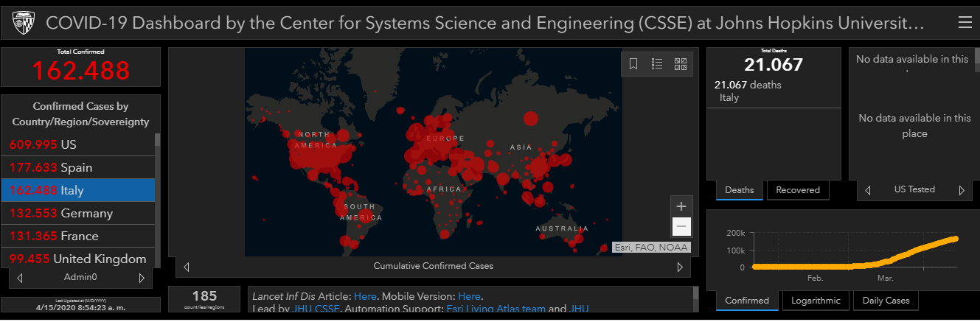Image resolution: width=980 pixels, height=322 pixels.
Task: Select US in the confirmed cases list
Action: [x=77, y=144]
